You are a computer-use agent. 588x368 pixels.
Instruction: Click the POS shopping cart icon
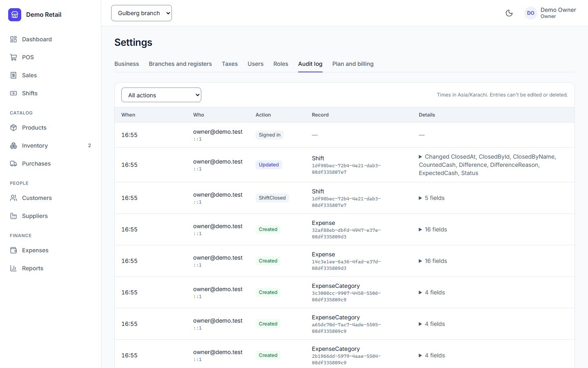pyautogui.click(x=13, y=57)
